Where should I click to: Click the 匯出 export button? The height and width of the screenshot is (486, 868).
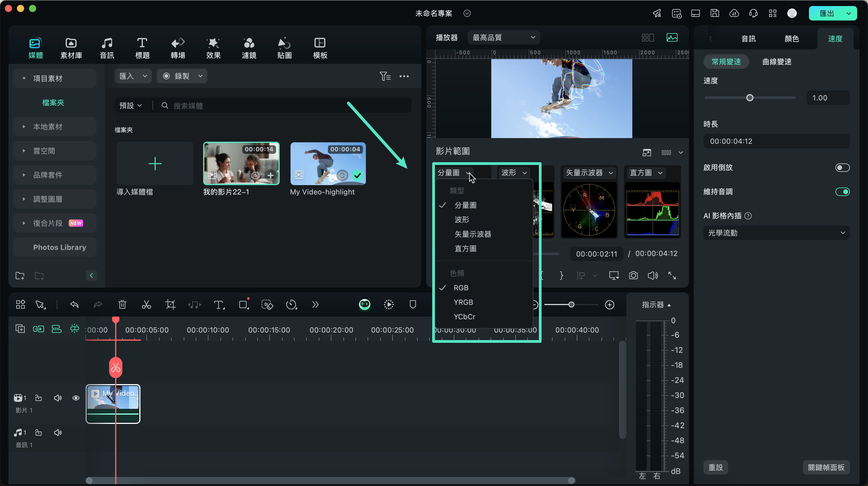826,13
